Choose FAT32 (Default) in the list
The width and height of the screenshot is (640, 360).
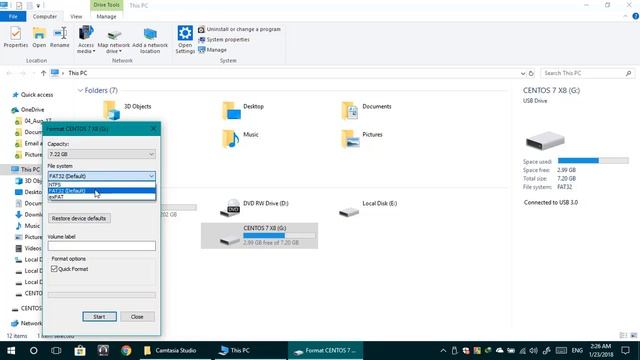(101, 191)
